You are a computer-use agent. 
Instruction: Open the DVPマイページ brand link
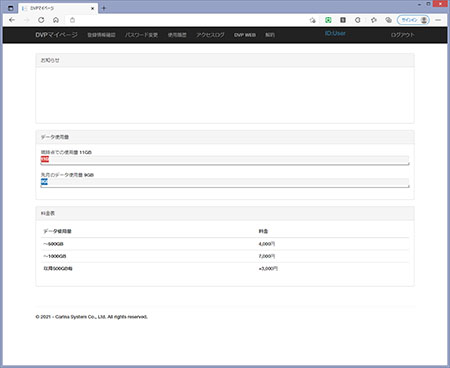click(x=56, y=35)
